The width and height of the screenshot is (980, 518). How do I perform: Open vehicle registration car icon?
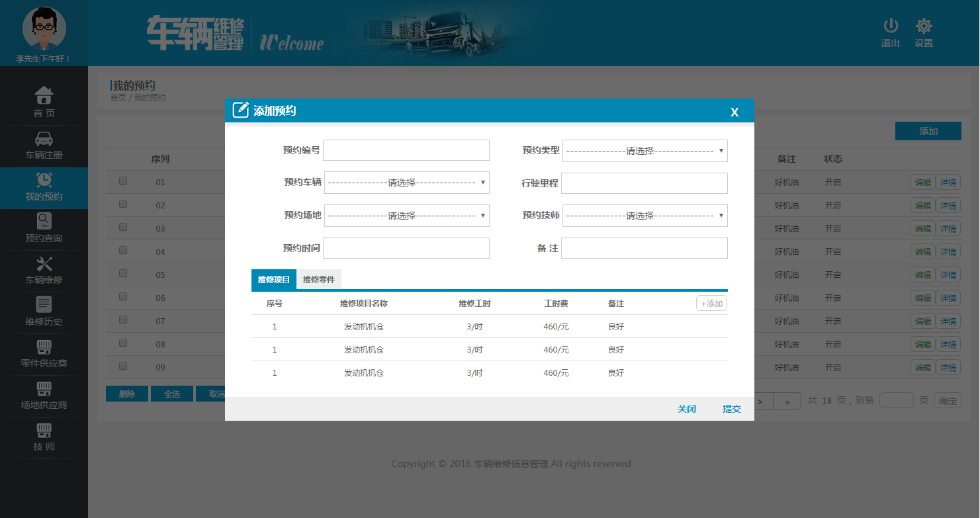tap(44, 138)
